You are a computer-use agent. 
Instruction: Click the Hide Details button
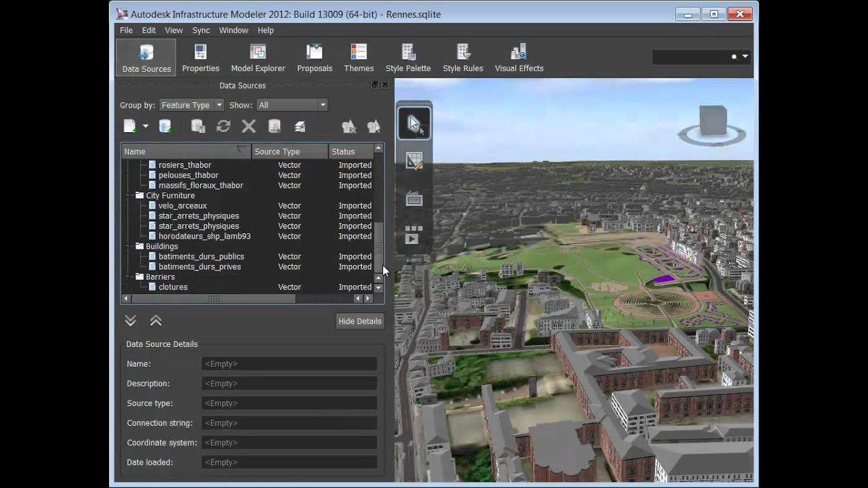359,321
